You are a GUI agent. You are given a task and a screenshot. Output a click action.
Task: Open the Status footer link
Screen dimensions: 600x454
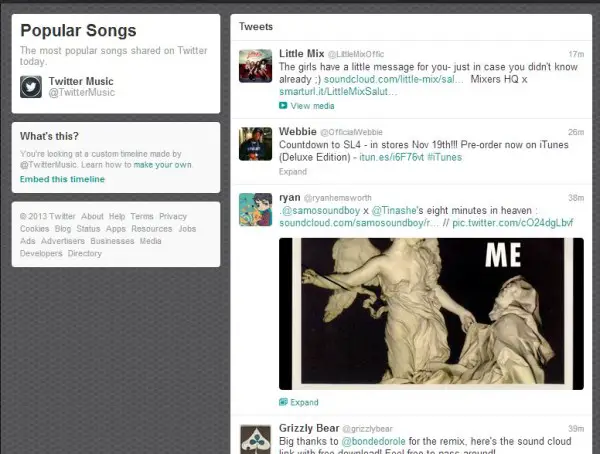(88, 229)
